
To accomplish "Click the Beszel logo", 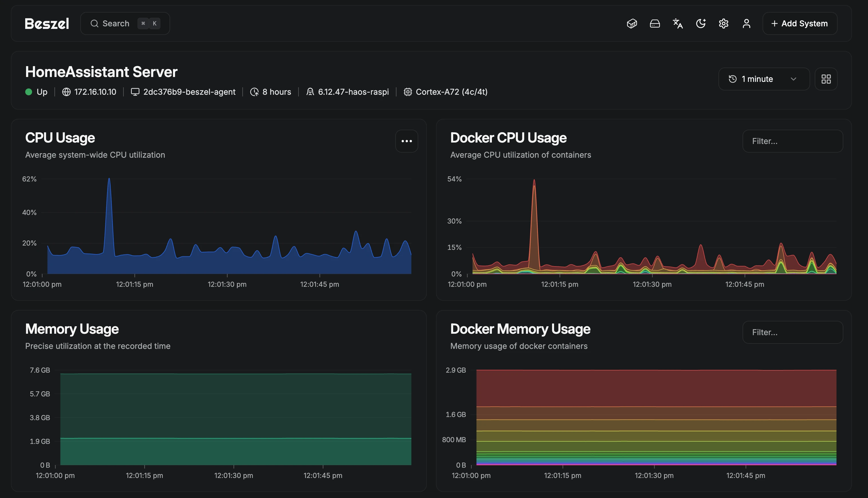I will [47, 23].
